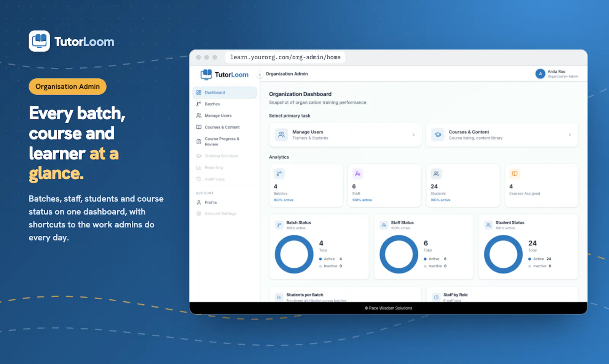
Task: Click the 4 Batches analytics card
Action: [x=306, y=186]
